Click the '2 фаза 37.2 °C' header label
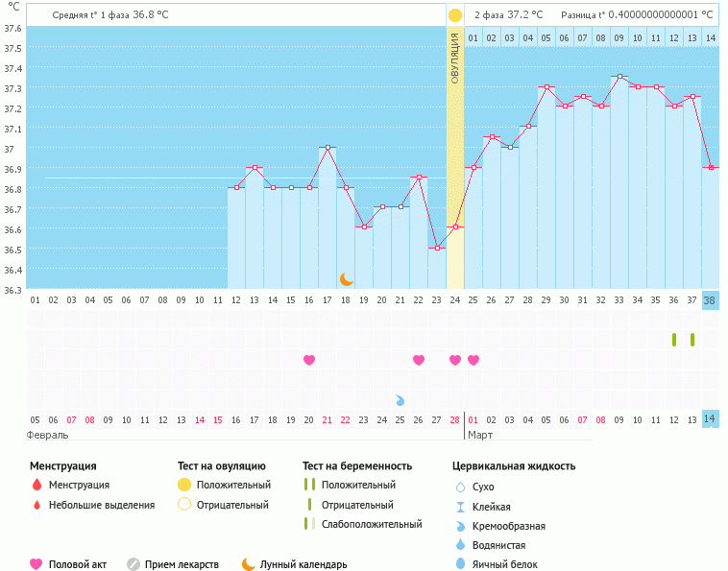The height and width of the screenshot is (571, 728). tap(508, 15)
